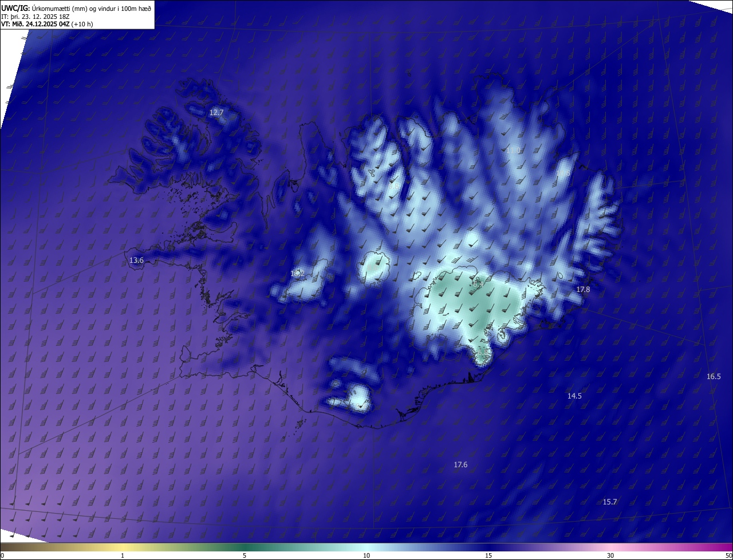This screenshot has height=560, width=733.
Task: Click the '15' label on the color scale
Action: click(x=488, y=555)
